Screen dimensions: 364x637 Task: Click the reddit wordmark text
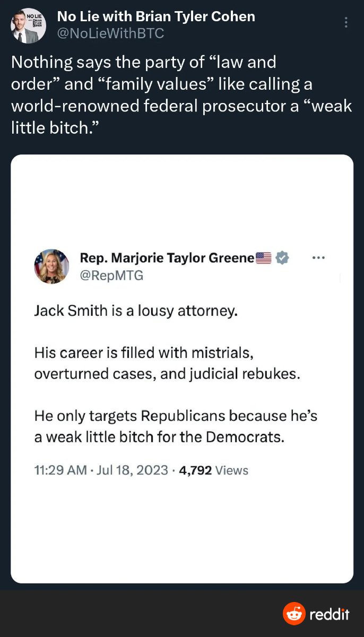click(329, 614)
